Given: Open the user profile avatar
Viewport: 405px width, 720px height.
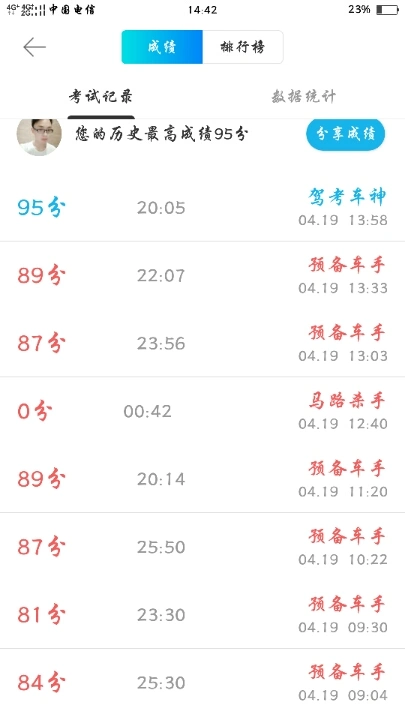Looking at the screenshot, I should tap(39, 137).
